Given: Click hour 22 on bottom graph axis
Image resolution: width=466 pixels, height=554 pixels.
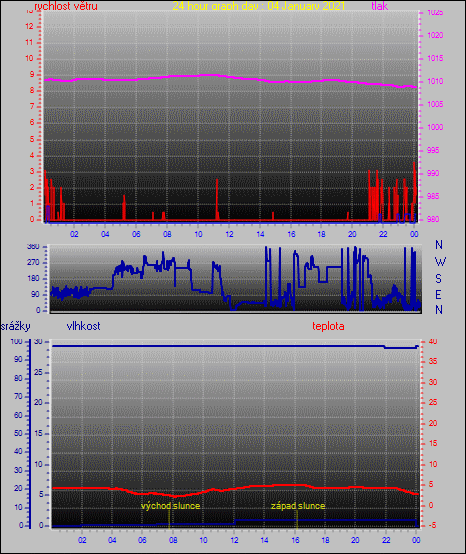Looking at the screenshot, I should coord(386,540).
